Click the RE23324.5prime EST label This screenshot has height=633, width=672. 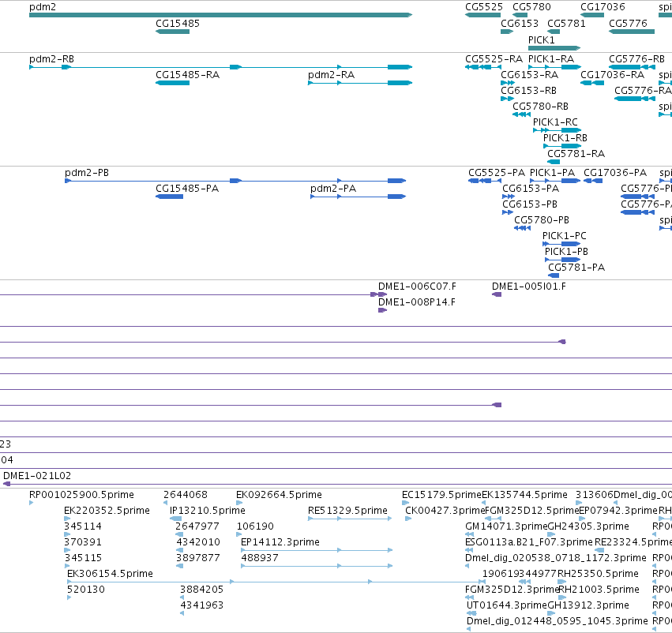pyautogui.click(x=633, y=542)
